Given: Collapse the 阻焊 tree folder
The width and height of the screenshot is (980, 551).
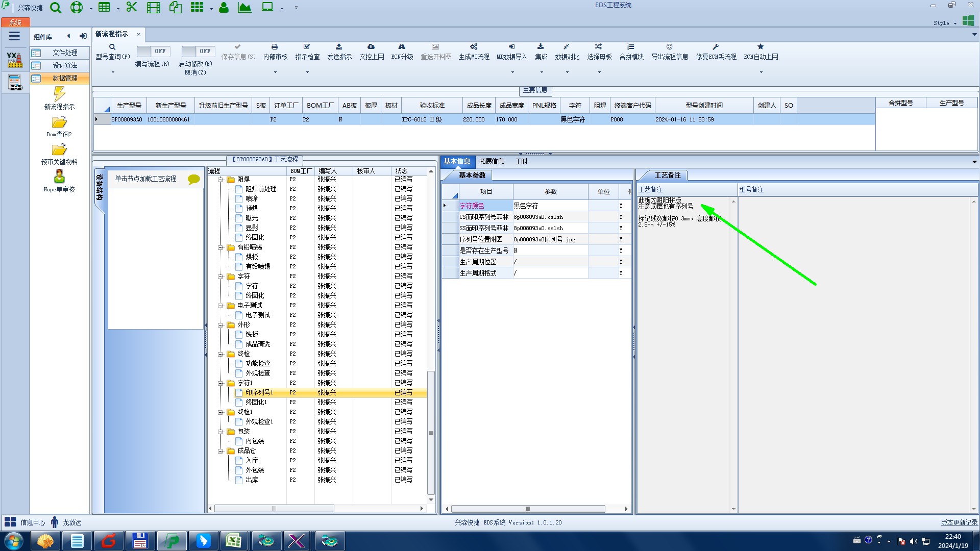Looking at the screenshot, I should [x=221, y=180].
